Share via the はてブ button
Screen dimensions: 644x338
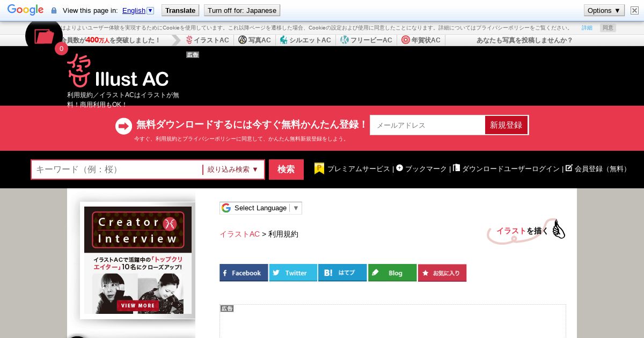(342, 273)
